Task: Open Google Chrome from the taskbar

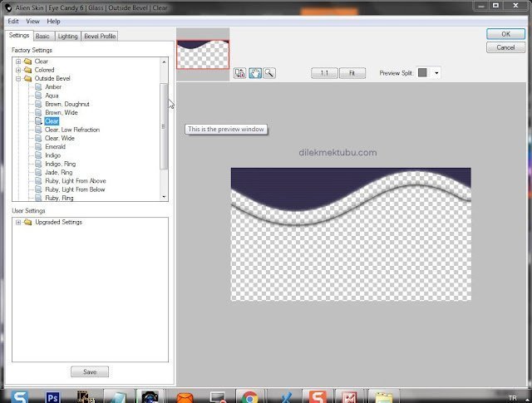Action: click(x=247, y=396)
